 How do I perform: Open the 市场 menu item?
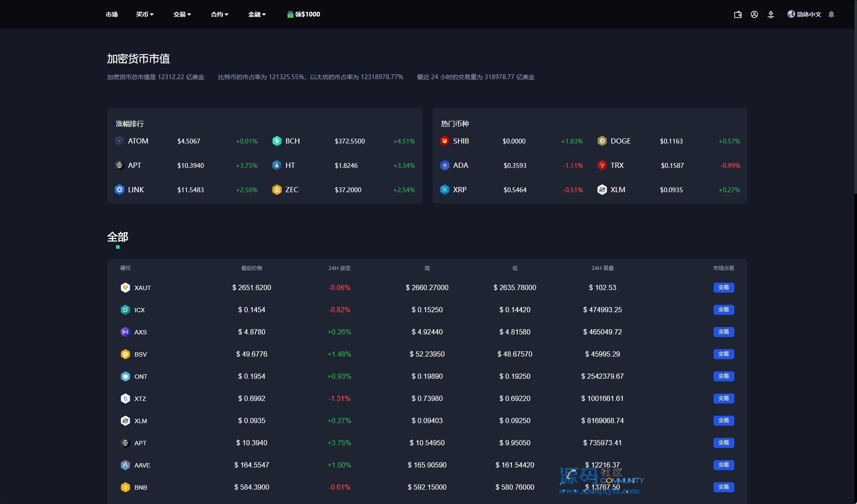point(112,14)
